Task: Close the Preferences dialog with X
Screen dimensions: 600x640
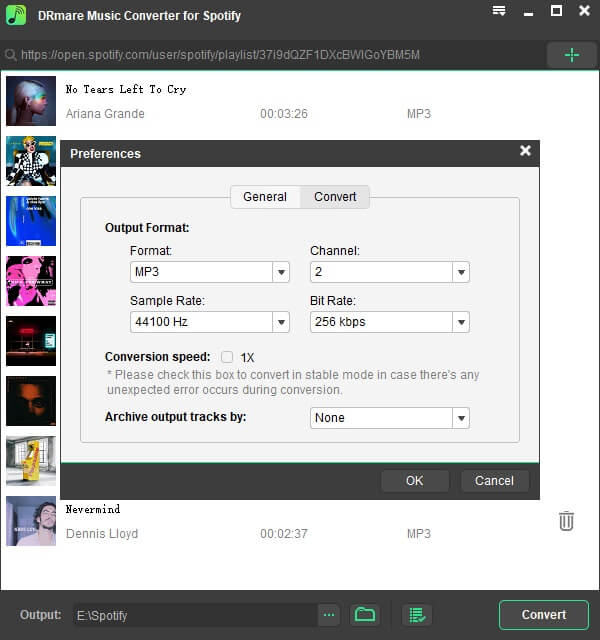Action: (525, 152)
